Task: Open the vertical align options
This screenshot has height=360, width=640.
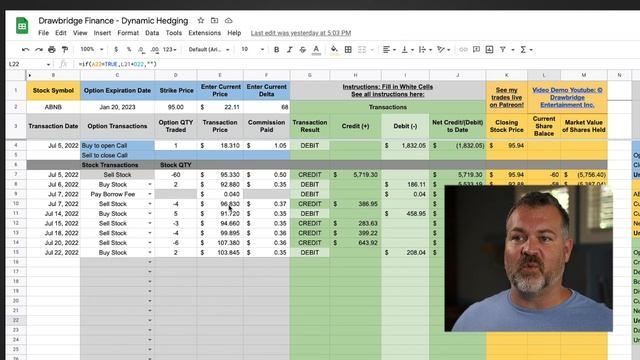Action: [407, 49]
